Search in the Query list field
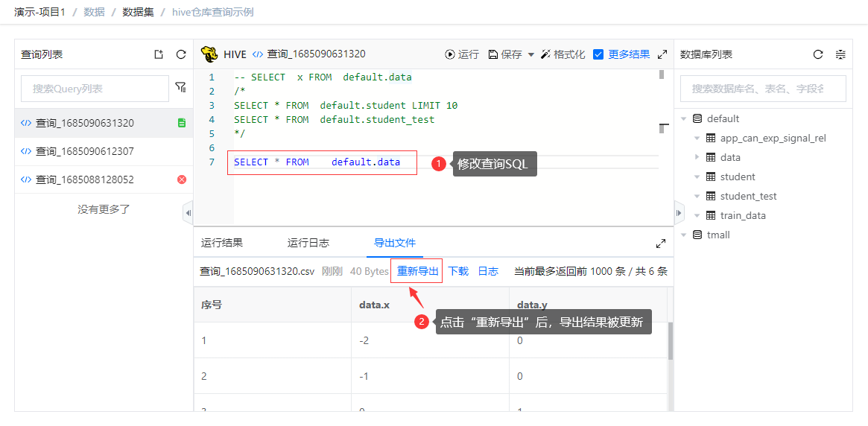The width and height of the screenshot is (868, 426). (x=95, y=89)
